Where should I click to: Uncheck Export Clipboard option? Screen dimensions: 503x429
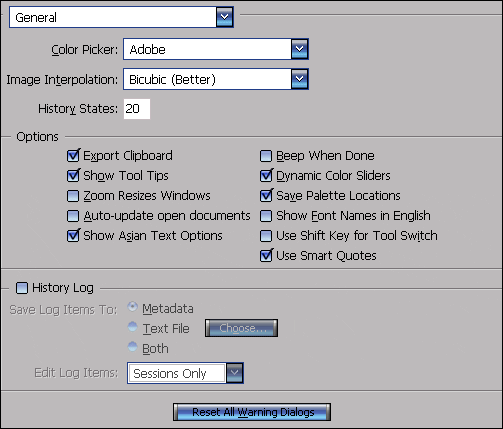click(x=73, y=156)
